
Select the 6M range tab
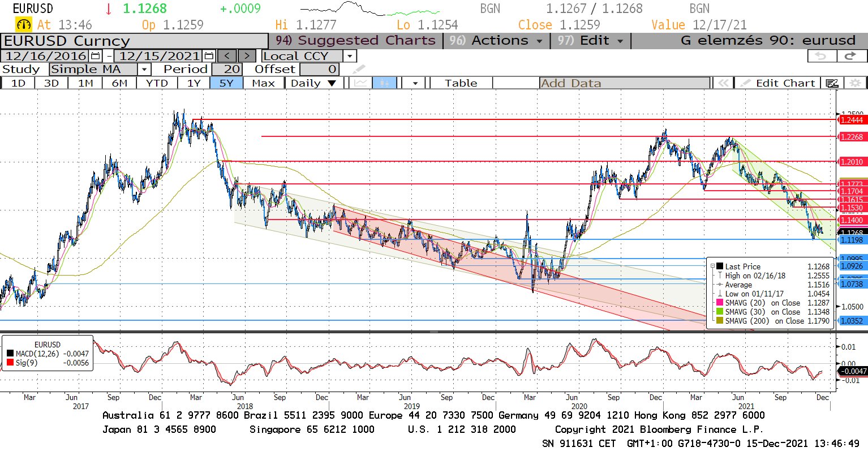tap(119, 83)
